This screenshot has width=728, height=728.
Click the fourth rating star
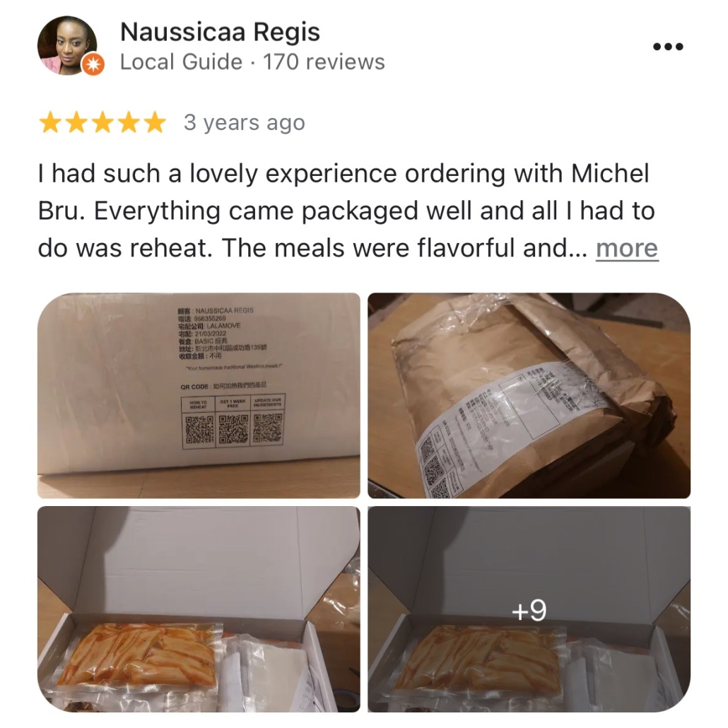pos(128,122)
